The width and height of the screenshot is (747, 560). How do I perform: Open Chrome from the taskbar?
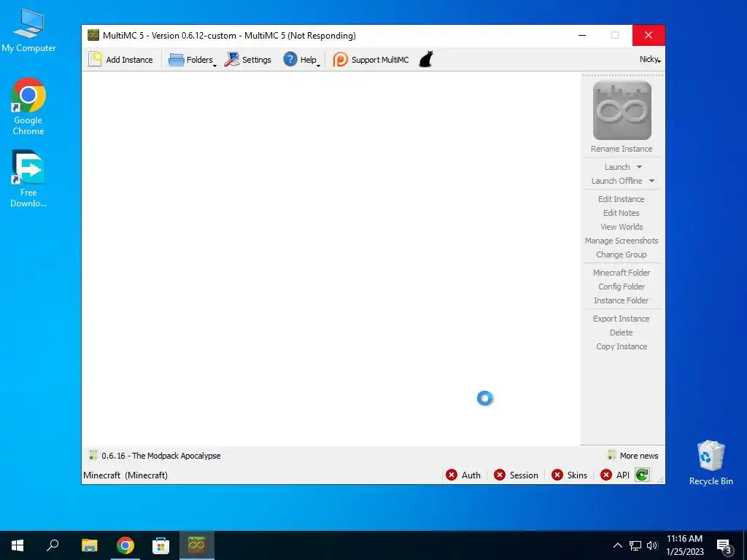pos(125,545)
